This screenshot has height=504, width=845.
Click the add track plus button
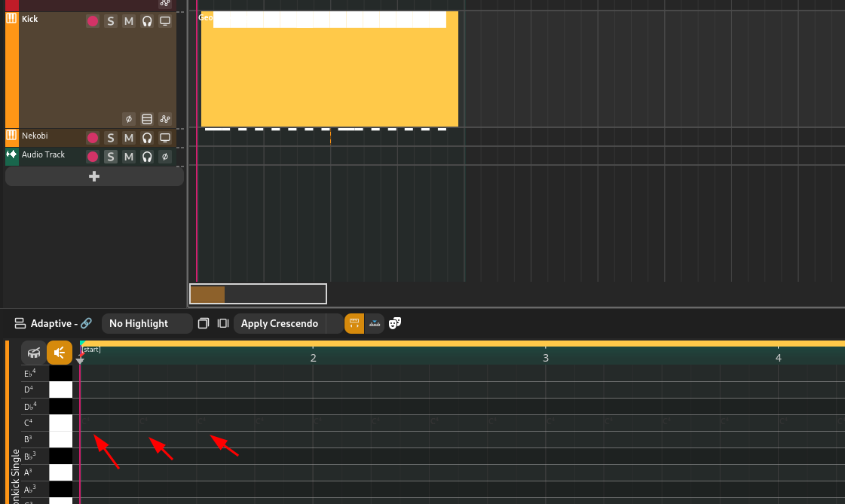click(x=94, y=176)
